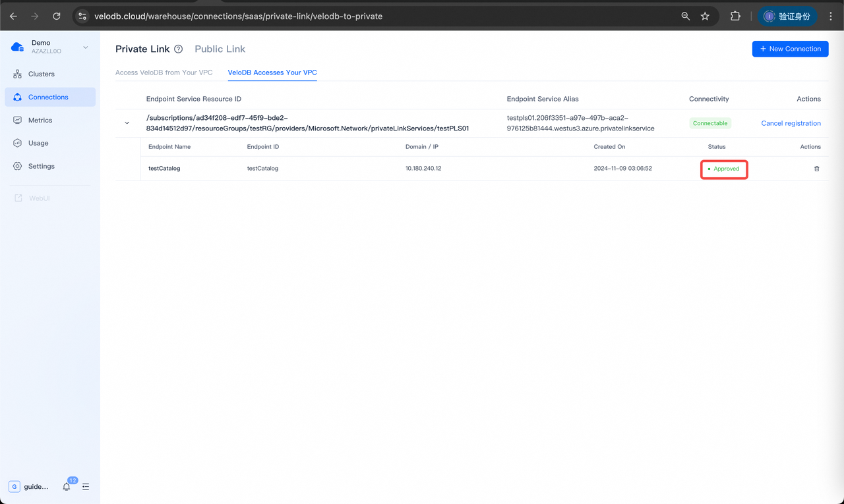Reload the page in browser
This screenshot has height=504, width=844.
57,16
